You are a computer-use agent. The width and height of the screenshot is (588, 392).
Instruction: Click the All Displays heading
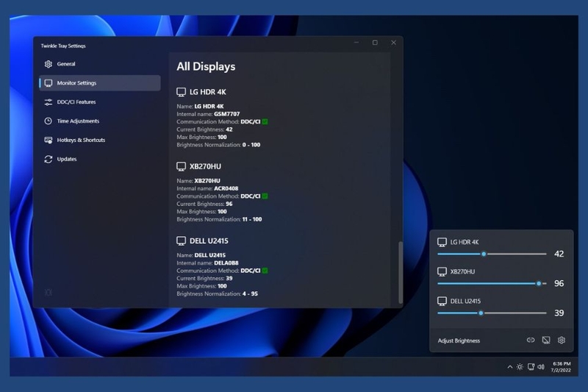(x=206, y=66)
